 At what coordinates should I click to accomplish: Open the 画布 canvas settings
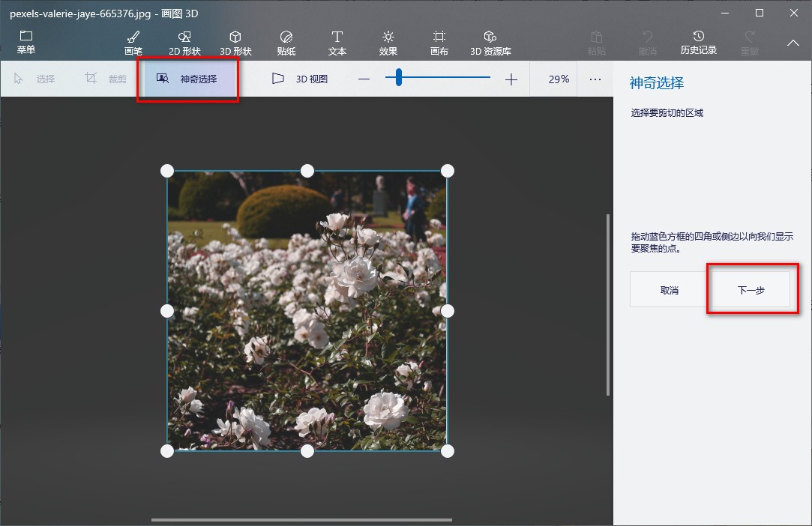point(439,41)
